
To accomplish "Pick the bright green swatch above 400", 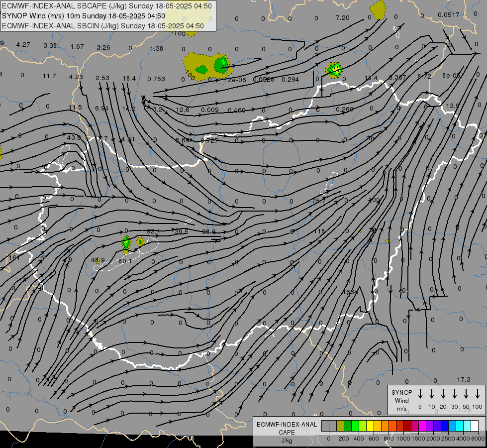I will [355, 426].
